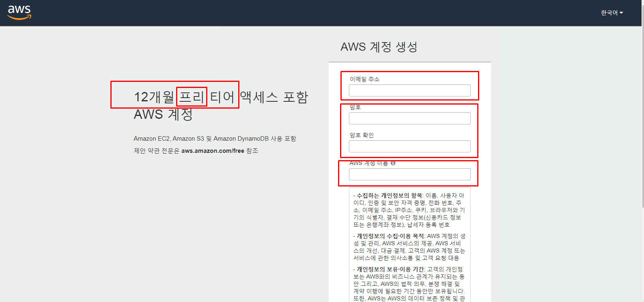Click the 암호 확인 label
Screen dimensions: 644x302
[x=362, y=135]
